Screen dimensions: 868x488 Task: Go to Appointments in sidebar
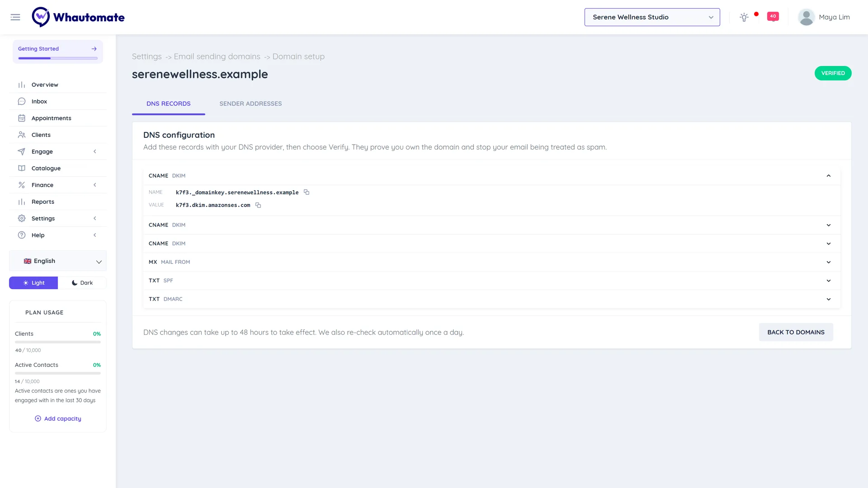click(x=58, y=118)
